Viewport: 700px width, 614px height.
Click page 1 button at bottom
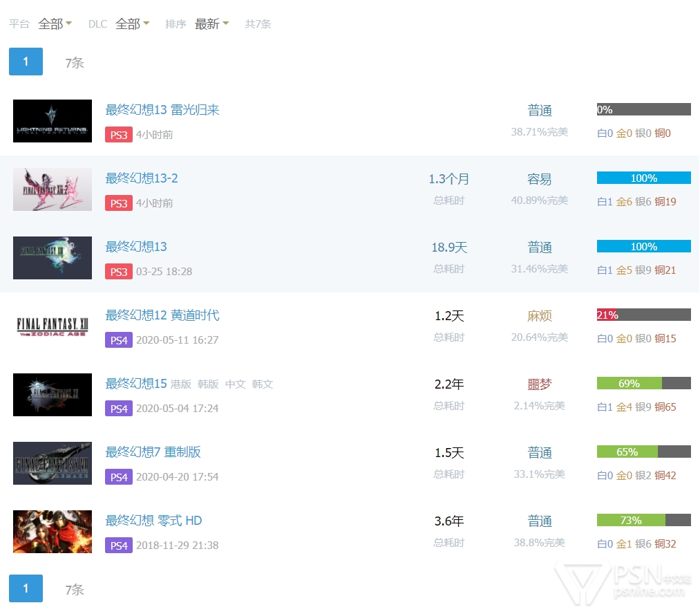click(26, 588)
